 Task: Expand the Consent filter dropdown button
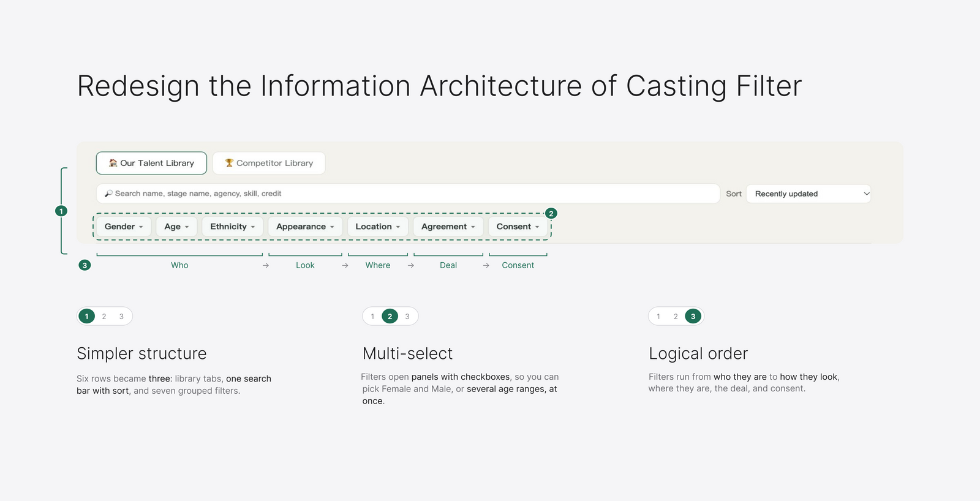pyautogui.click(x=518, y=227)
